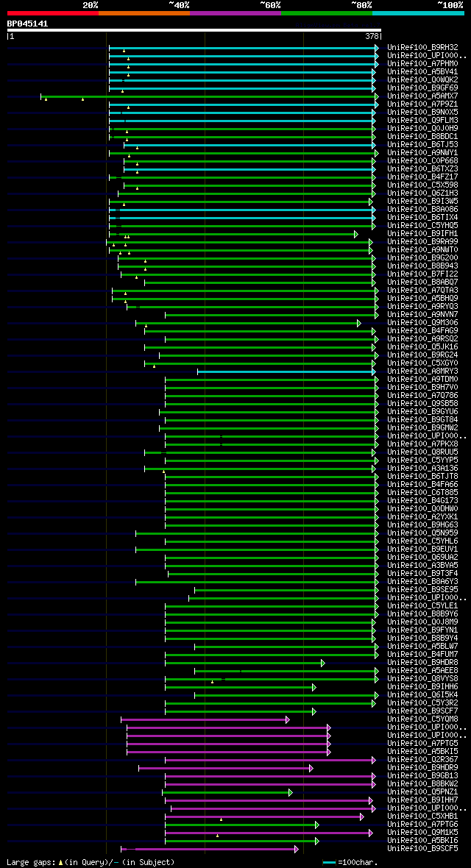Screen dimensions: 471x868
Task: Select the UniRef100_B9SE95 label
Action: point(422,589)
